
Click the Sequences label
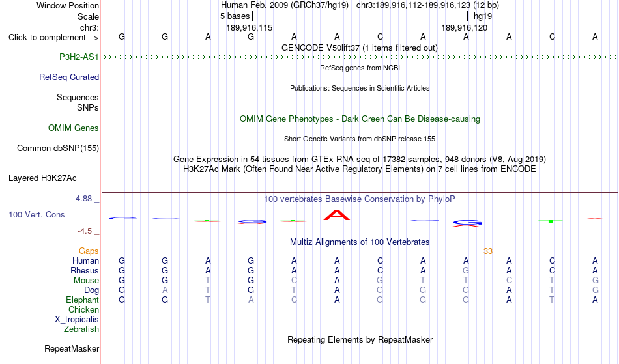pos(78,97)
